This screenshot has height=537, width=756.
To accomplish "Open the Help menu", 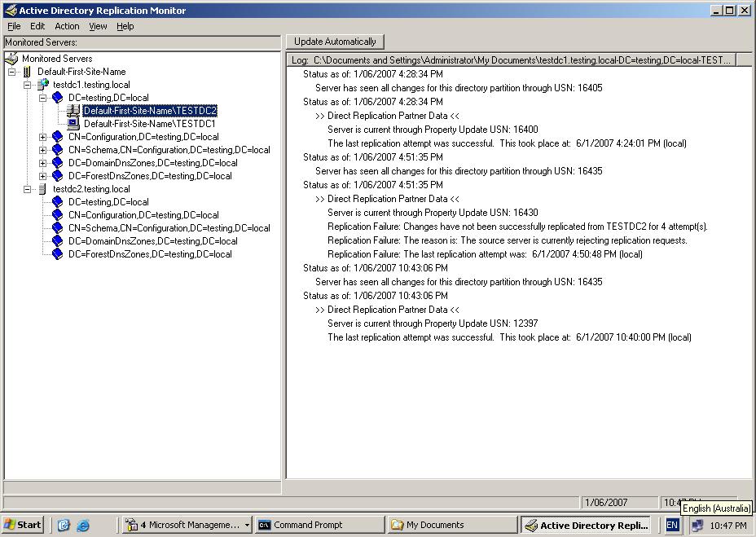I will point(125,26).
